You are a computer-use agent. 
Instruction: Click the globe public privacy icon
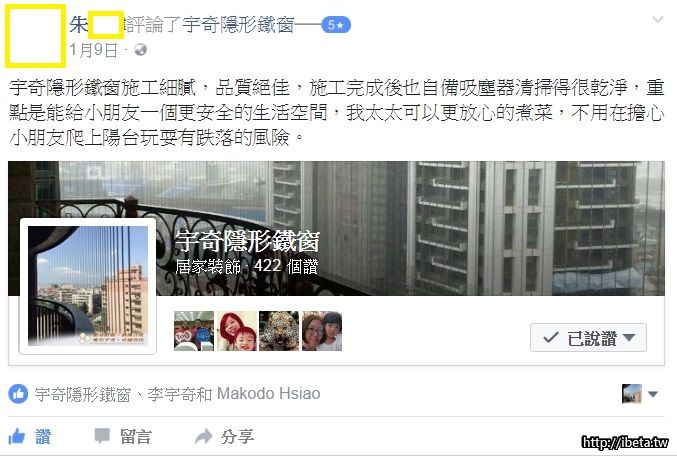tap(140, 50)
